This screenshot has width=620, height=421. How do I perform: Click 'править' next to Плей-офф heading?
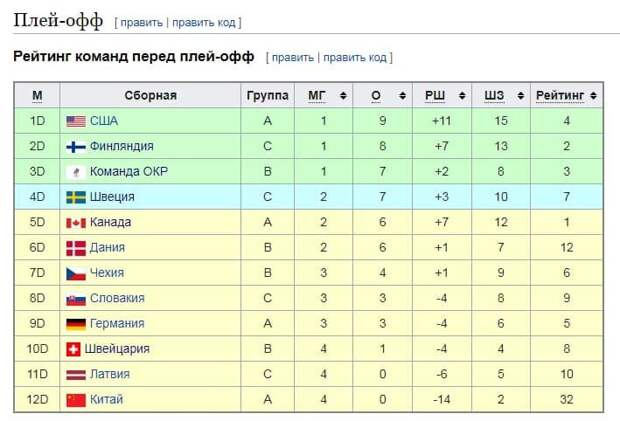142,22
